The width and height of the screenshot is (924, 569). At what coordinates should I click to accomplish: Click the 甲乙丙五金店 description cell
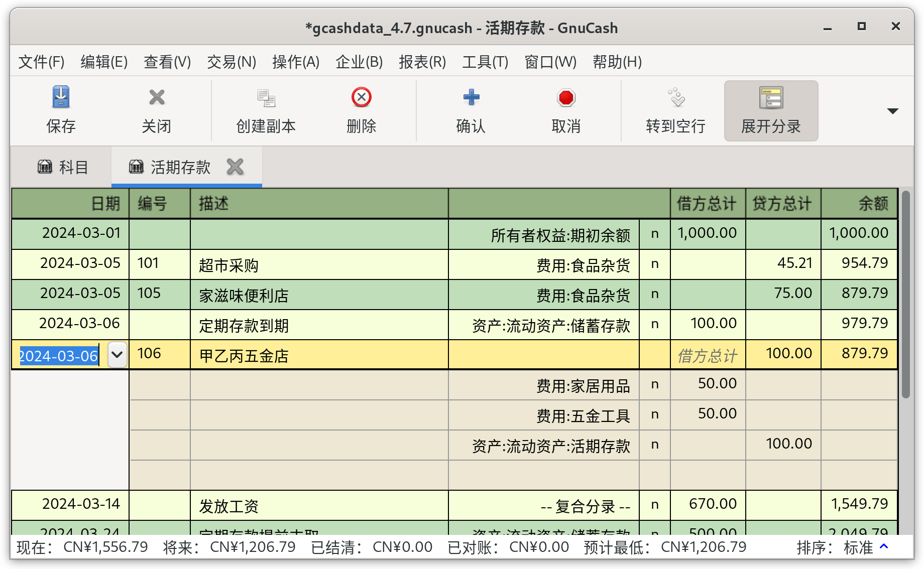(319, 355)
